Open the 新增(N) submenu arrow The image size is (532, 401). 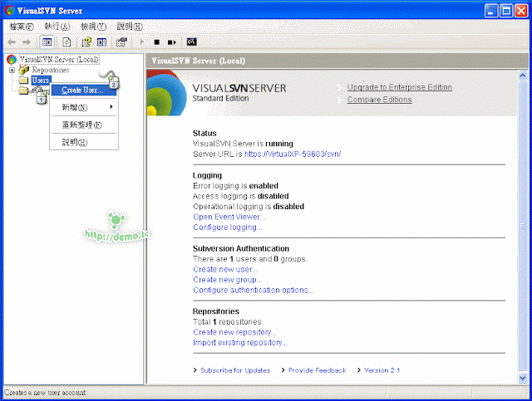tap(111, 107)
